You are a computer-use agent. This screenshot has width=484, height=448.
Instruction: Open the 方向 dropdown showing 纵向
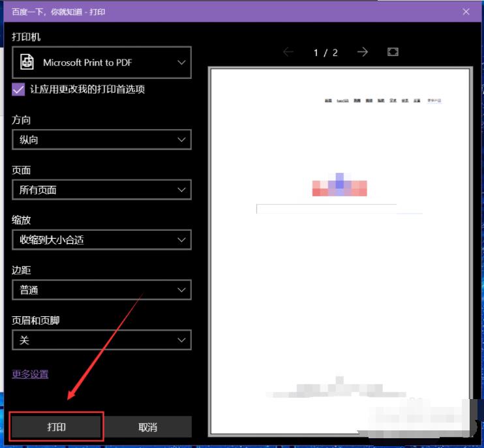(x=102, y=140)
